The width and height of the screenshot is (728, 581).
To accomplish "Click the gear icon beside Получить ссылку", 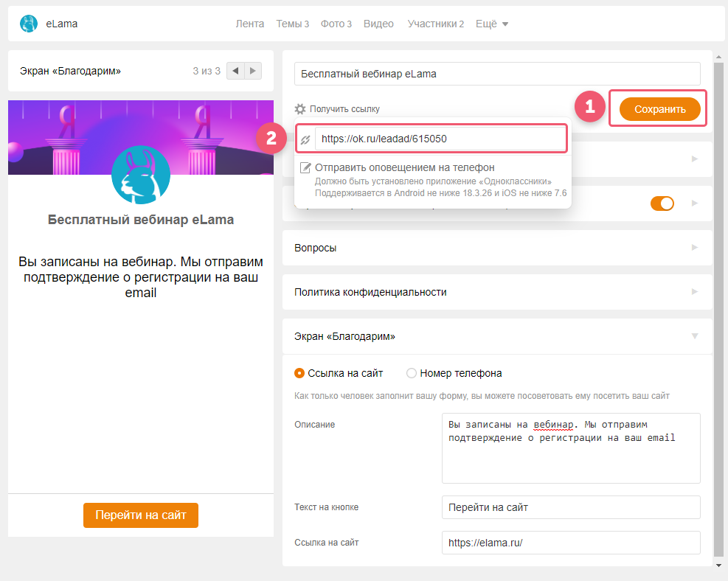I will [300, 109].
